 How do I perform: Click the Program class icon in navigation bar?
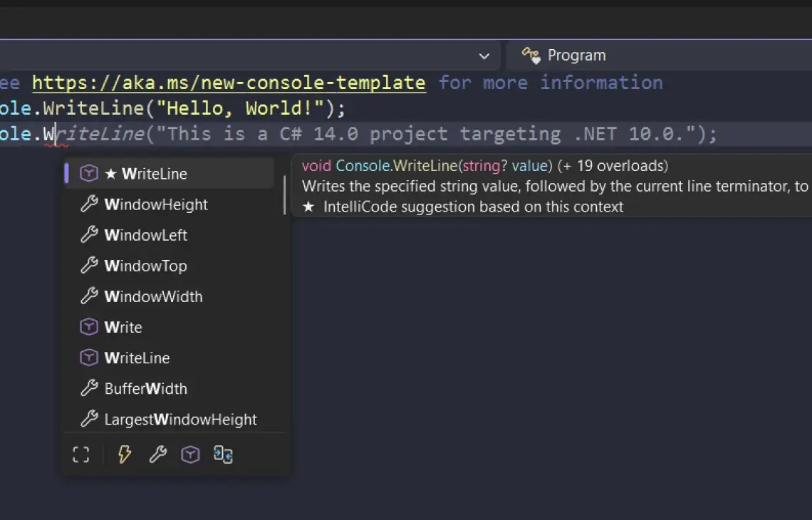click(531, 55)
